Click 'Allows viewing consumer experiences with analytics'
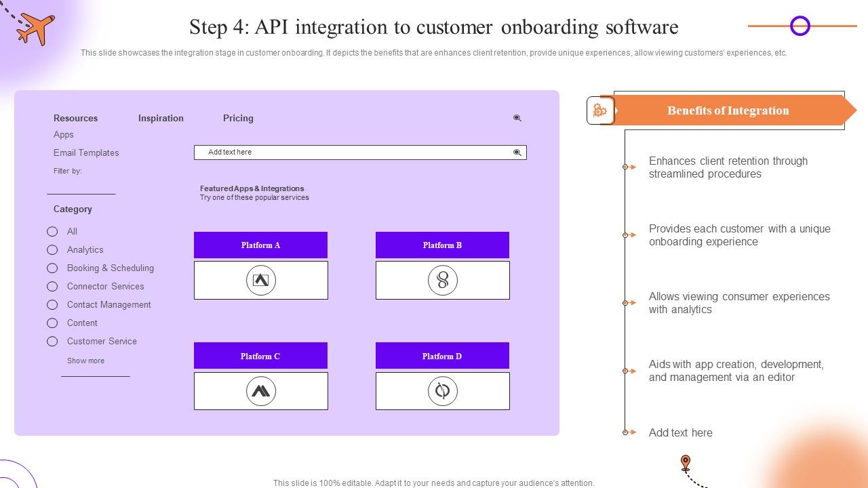Image resolution: width=868 pixels, height=488 pixels. coord(739,303)
